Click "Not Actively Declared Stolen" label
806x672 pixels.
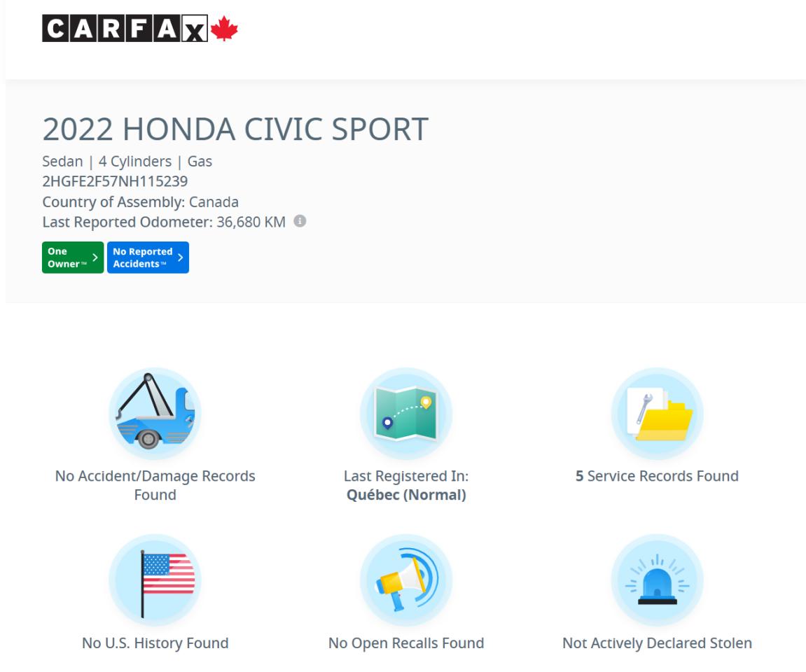pos(657,643)
